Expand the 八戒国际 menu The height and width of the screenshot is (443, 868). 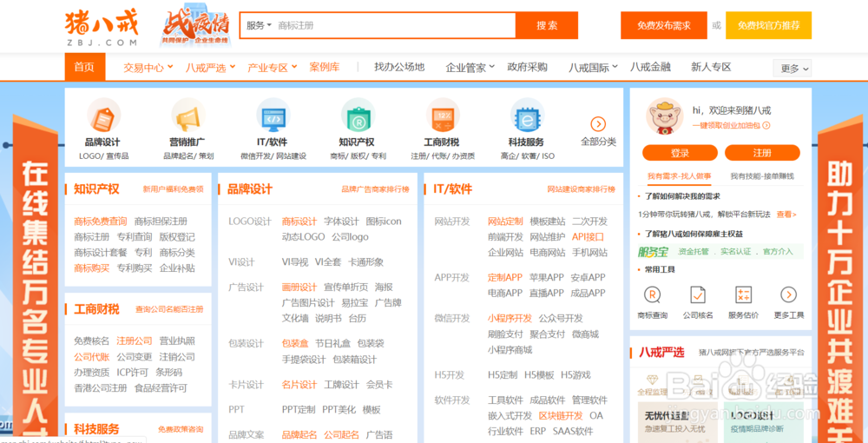pos(594,68)
